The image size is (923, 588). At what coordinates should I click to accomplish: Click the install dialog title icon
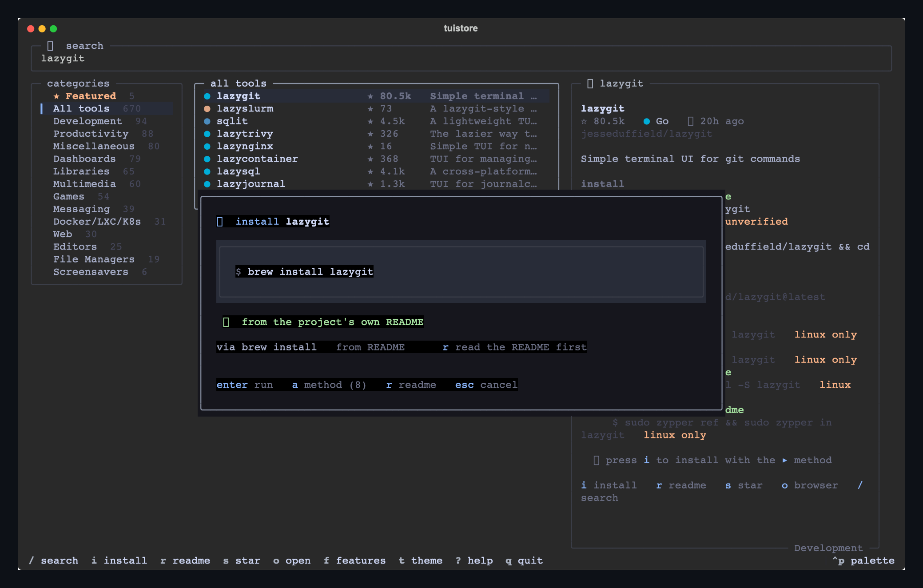point(220,222)
